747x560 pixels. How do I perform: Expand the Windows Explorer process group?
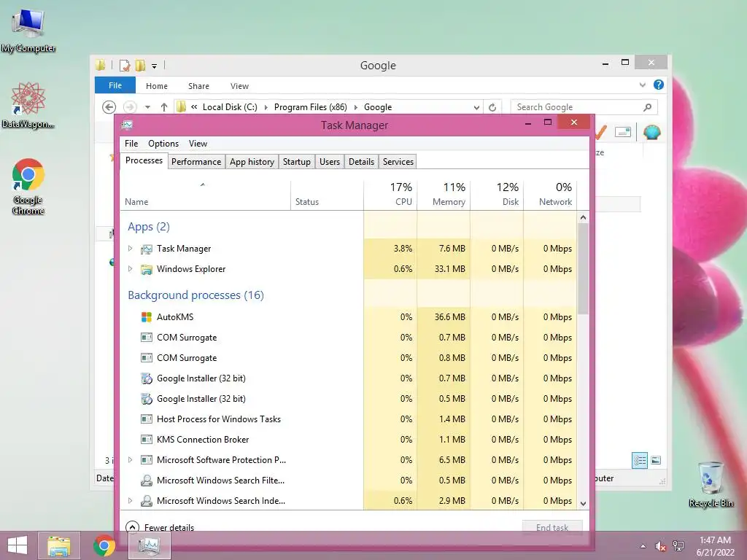point(130,268)
